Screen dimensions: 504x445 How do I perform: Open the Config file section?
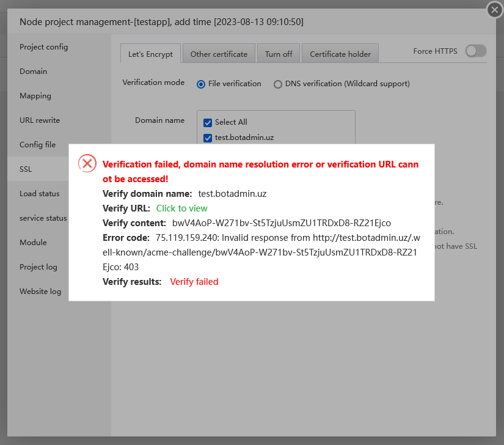pos(37,145)
